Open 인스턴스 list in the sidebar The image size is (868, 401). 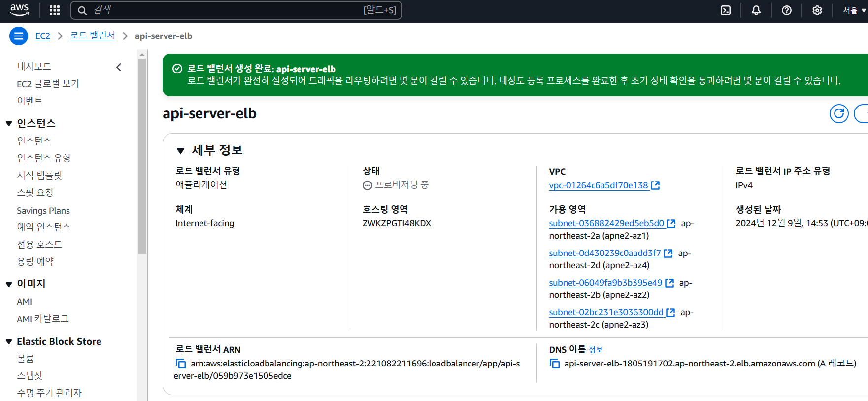point(34,141)
